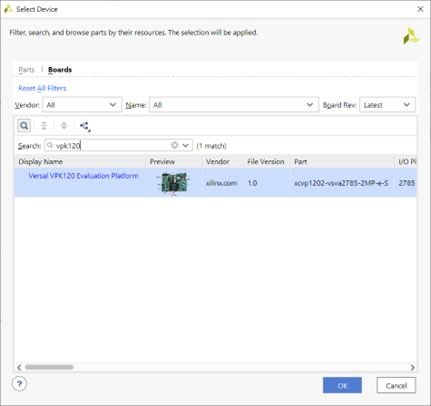Click the xcvp1202-vsva2785-2MP-e-S part cell
431x406 pixels.
(341, 183)
